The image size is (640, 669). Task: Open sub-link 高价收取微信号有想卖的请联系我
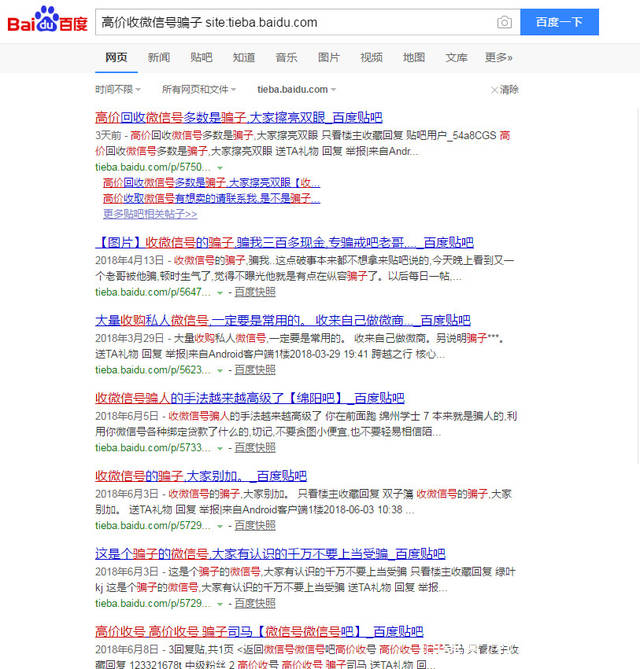[212, 198]
